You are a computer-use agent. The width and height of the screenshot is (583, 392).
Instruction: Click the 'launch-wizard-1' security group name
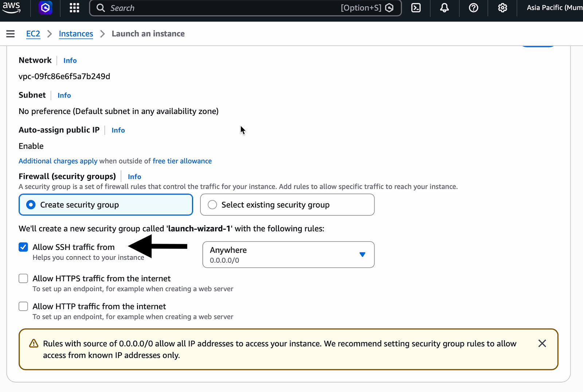tap(199, 229)
